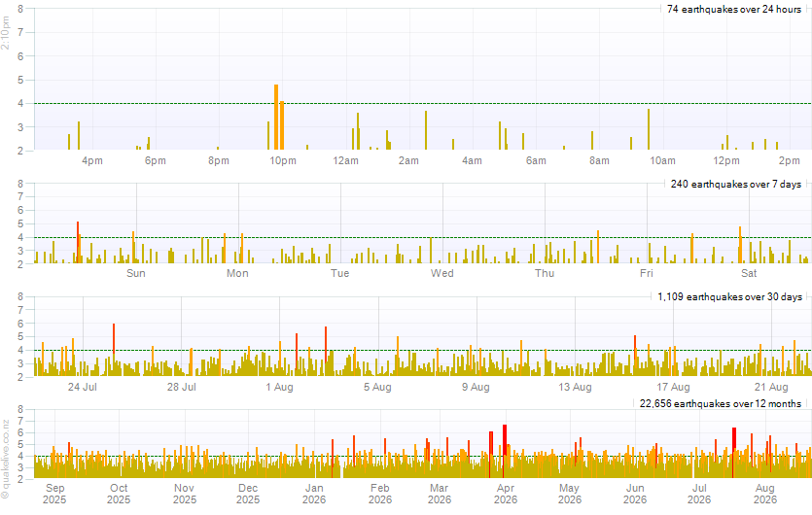Click the 13 Aug date label
This screenshot has height=515, width=812.
coord(575,387)
